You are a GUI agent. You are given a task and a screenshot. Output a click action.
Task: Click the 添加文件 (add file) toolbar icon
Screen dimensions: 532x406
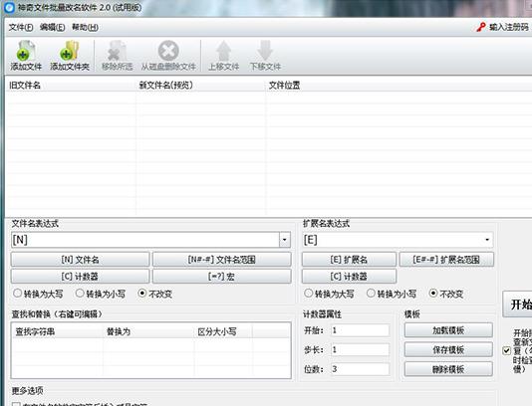pos(26,50)
